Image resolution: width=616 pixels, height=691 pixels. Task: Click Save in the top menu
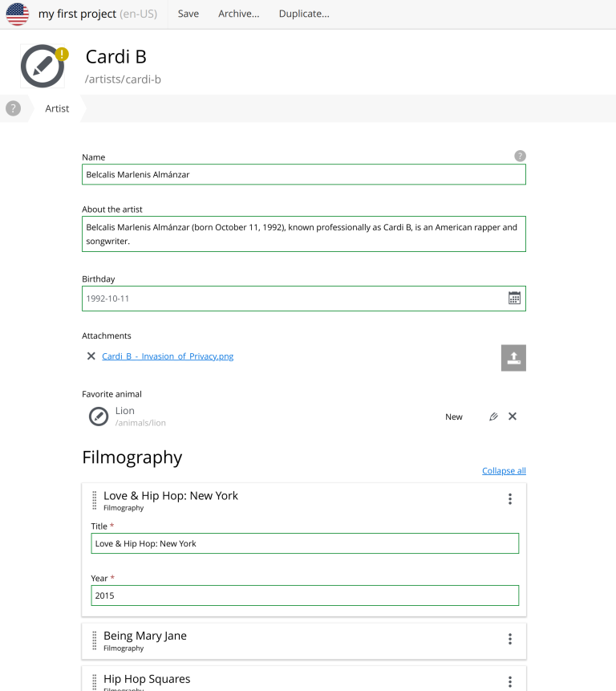pyautogui.click(x=188, y=14)
